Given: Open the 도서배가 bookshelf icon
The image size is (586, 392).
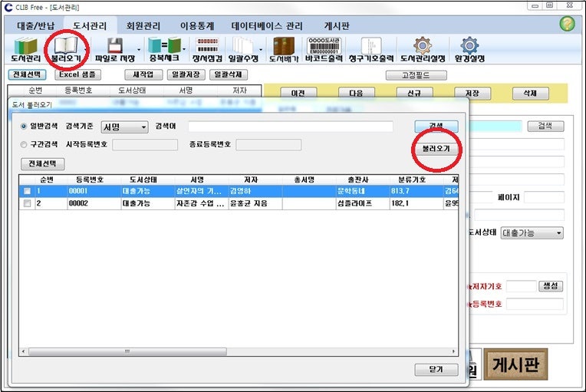Looking at the screenshot, I should (284, 49).
